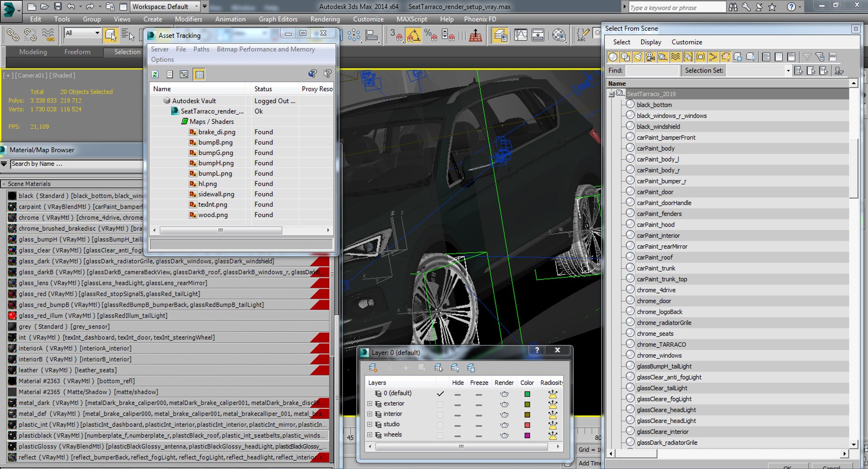
Task: Open the selection filter All dropdown
Action: coord(82,33)
